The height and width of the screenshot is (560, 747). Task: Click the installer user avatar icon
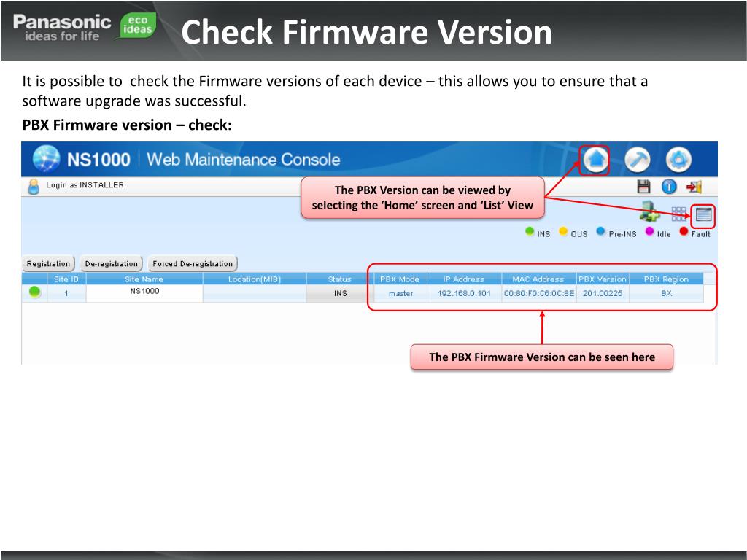coord(34,187)
